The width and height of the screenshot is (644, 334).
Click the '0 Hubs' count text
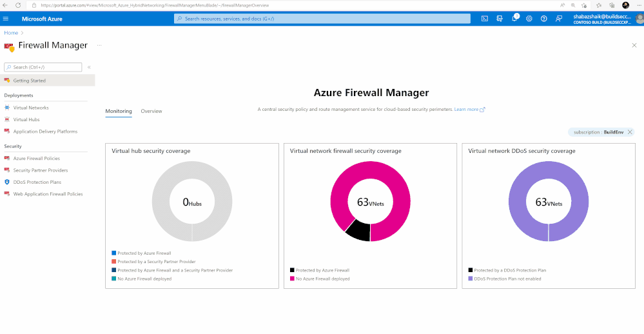pyautogui.click(x=192, y=202)
